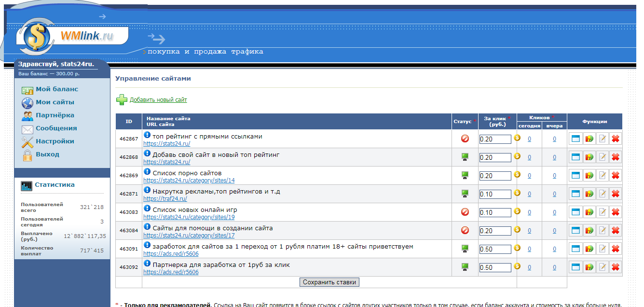Screen dimensions: 644x307
Task: Select Партнёрка in the sidebar menu
Action: [55, 115]
